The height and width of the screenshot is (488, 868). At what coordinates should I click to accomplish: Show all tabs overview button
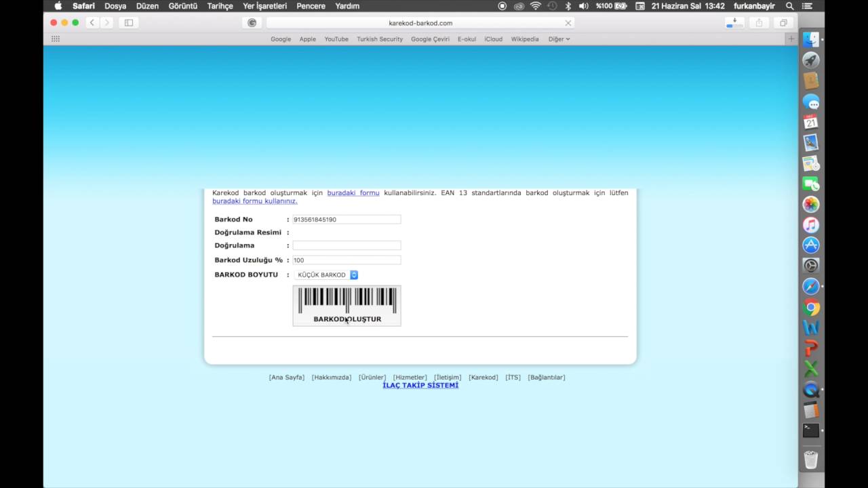[783, 22]
